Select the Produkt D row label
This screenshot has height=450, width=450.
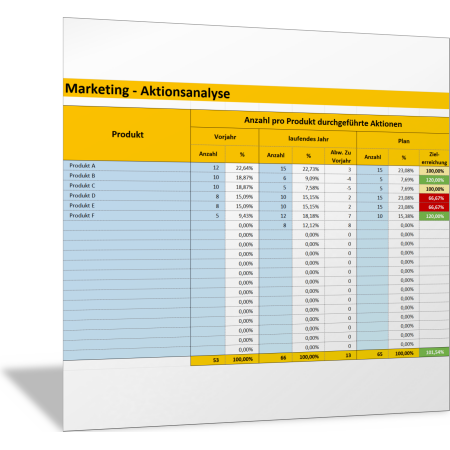click(82, 195)
